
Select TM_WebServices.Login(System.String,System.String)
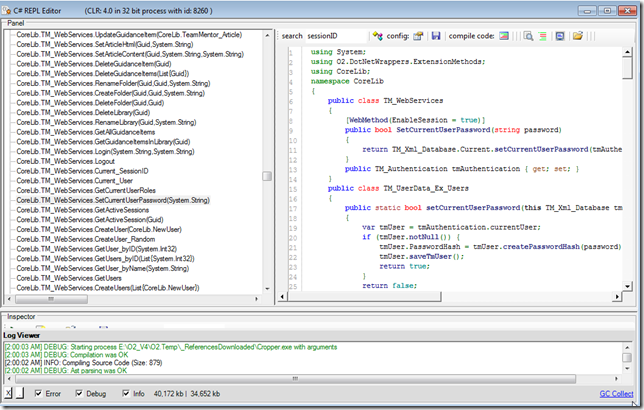tap(105, 152)
